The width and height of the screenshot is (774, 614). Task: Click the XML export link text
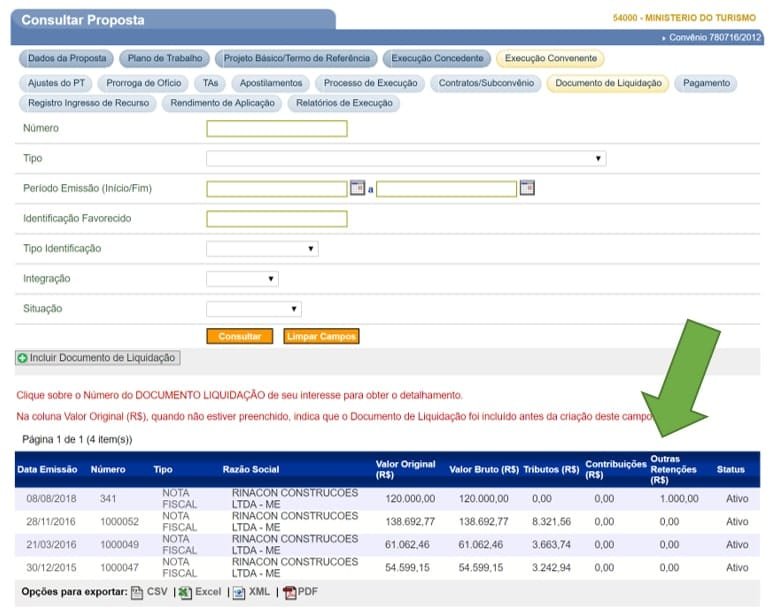[x=259, y=592]
